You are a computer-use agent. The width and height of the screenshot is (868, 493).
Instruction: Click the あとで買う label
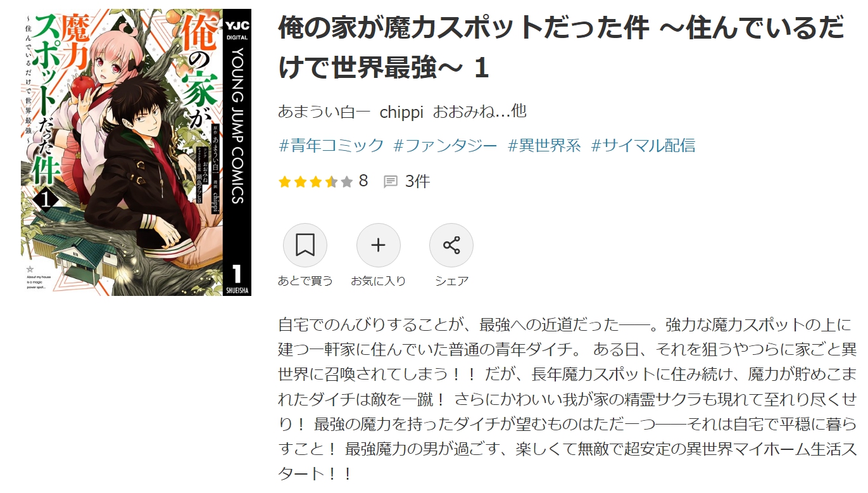(305, 281)
